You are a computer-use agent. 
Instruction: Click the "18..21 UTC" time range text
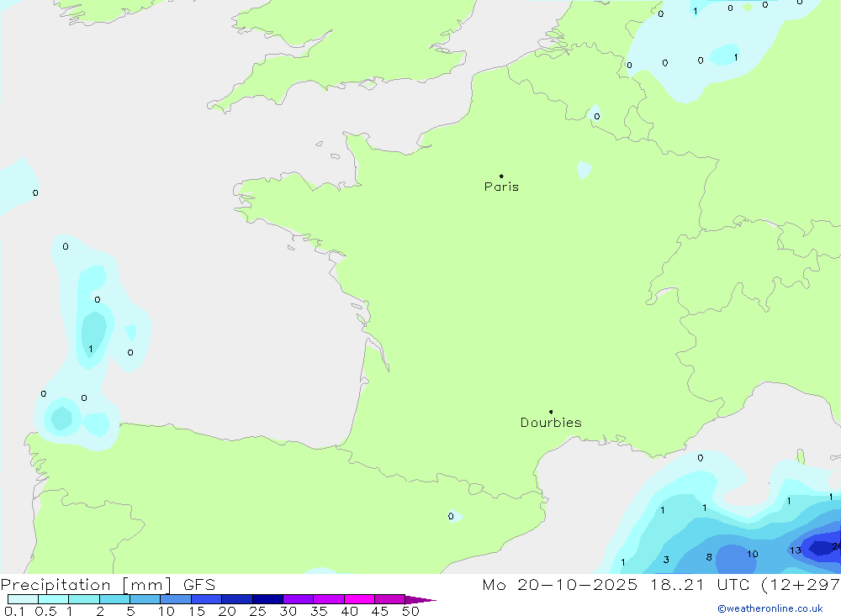tap(701, 584)
